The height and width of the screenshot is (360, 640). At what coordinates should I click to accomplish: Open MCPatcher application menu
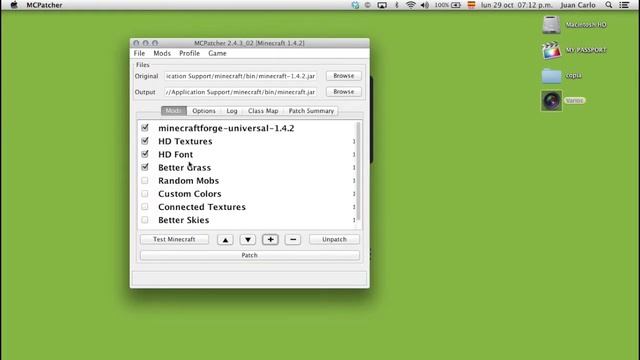[x=44, y=5]
